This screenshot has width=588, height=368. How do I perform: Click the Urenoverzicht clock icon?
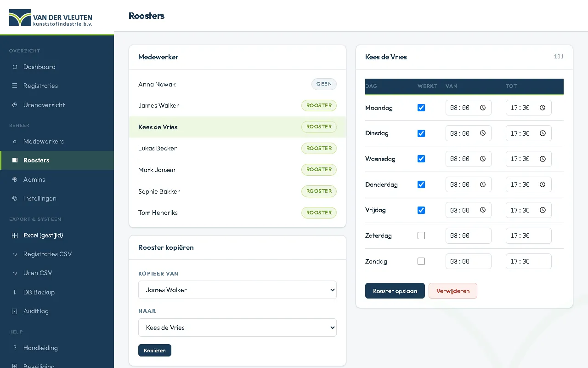15,105
